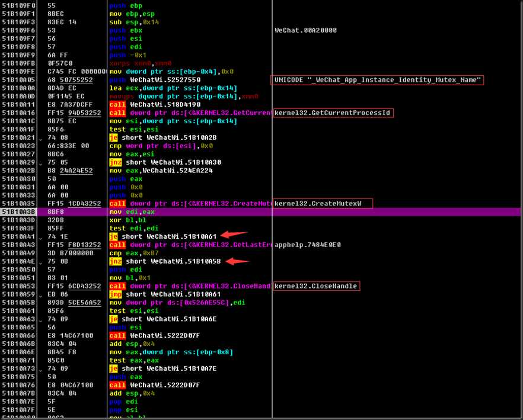Select the push -0x1 instruction

point(127,55)
